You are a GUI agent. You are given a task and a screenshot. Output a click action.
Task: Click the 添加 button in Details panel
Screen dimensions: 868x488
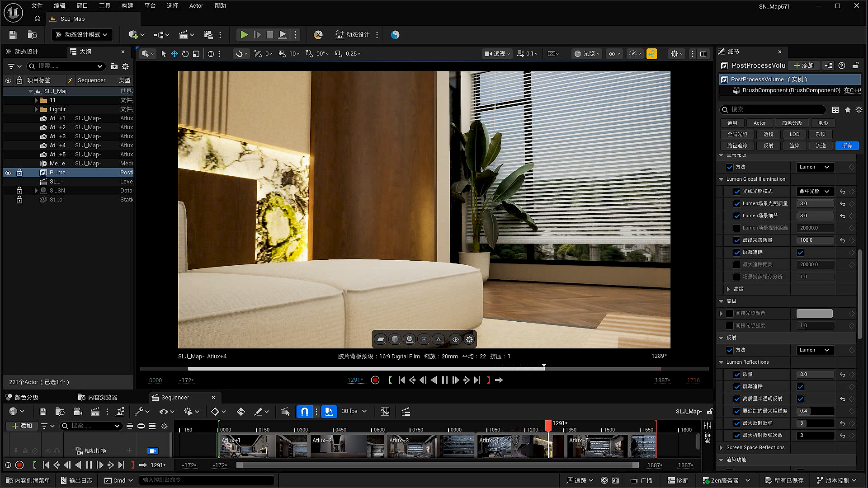click(x=804, y=66)
